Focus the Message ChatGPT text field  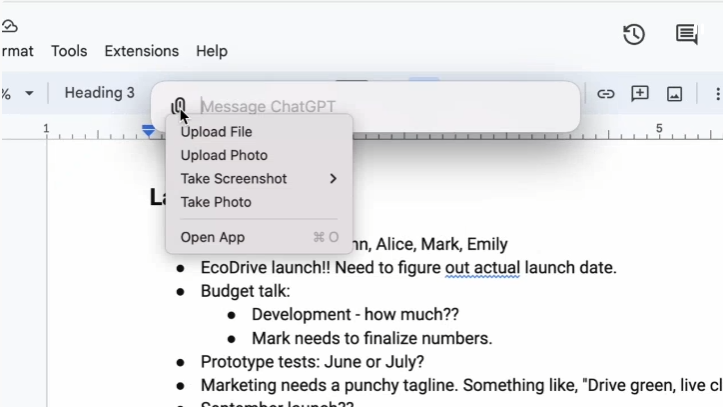(380, 106)
